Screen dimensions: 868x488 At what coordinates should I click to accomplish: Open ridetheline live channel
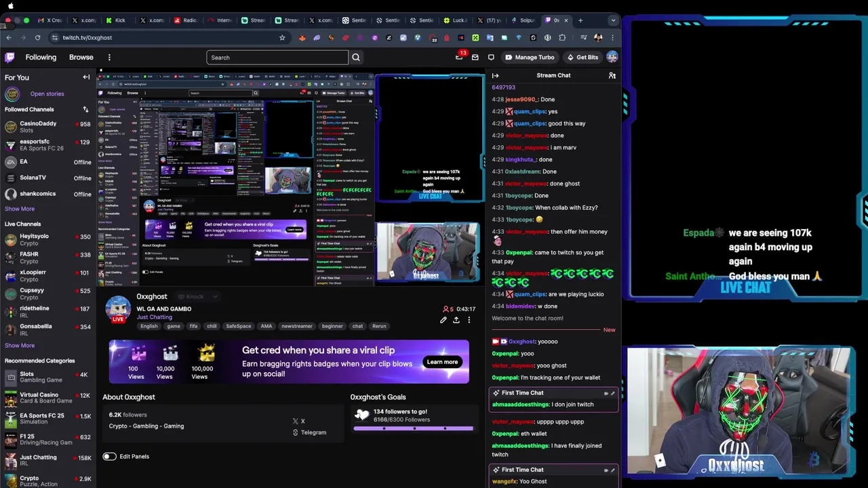pyautogui.click(x=47, y=312)
